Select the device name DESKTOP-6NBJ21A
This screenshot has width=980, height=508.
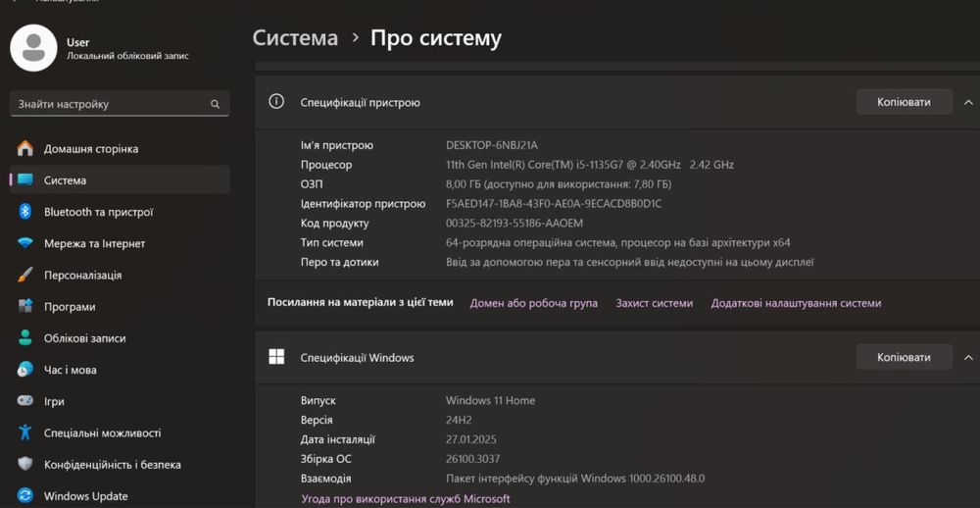click(492, 145)
